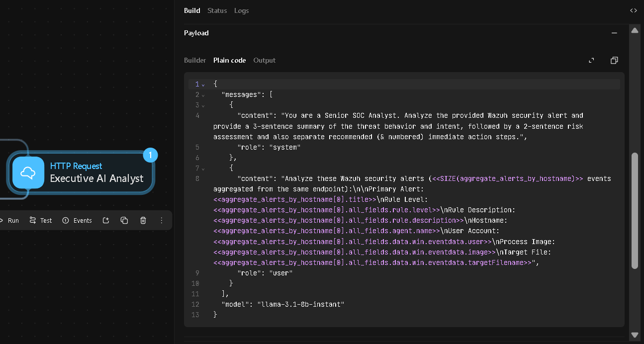This screenshot has width=644, height=344.
Task: Collapse the Payload section
Action: coord(614,33)
